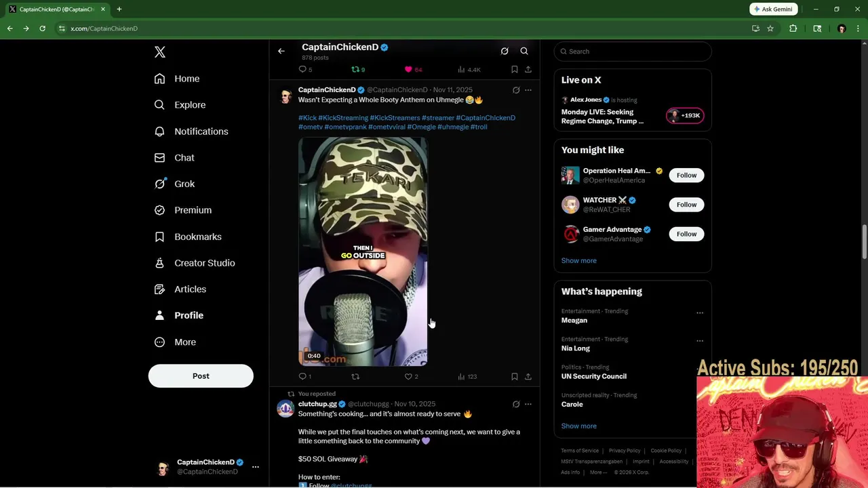Open Explore in the sidebar
The width and height of the screenshot is (868, 488).
[180, 105]
